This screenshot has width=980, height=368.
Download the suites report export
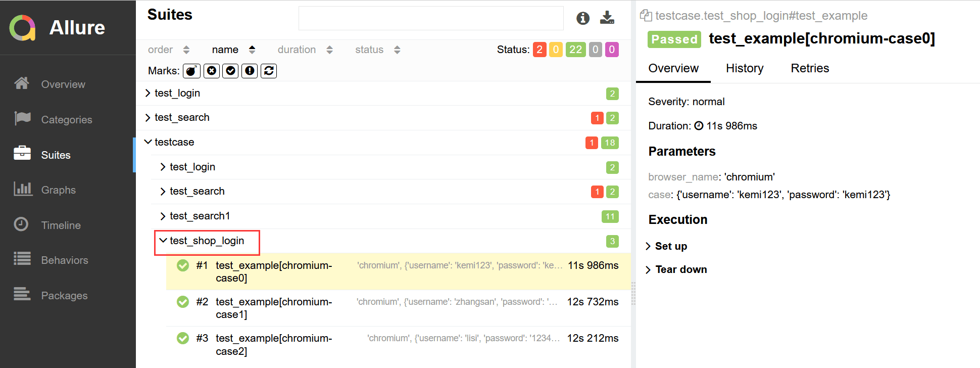coord(607,17)
